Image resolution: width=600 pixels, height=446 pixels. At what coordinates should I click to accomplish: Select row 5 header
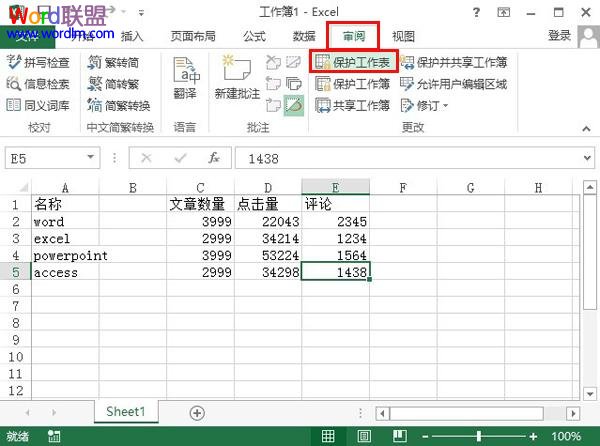[x=15, y=272]
